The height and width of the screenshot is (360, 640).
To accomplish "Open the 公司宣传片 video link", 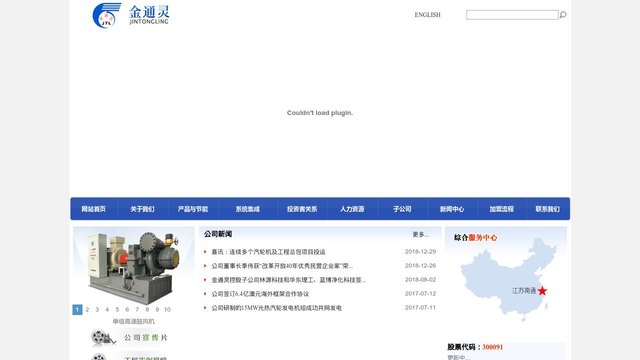I will [146, 338].
